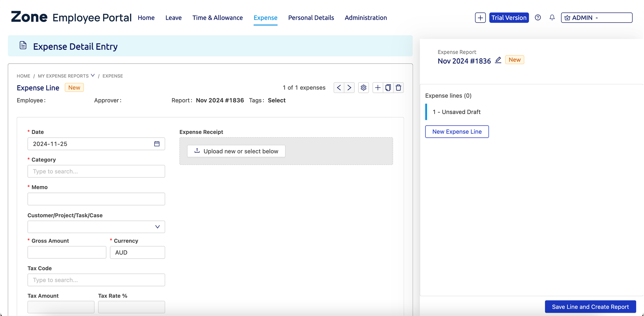Expand Customer/Project/Task/Case dropdown
Image resolution: width=644 pixels, height=316 pixels.
(158, 227)
